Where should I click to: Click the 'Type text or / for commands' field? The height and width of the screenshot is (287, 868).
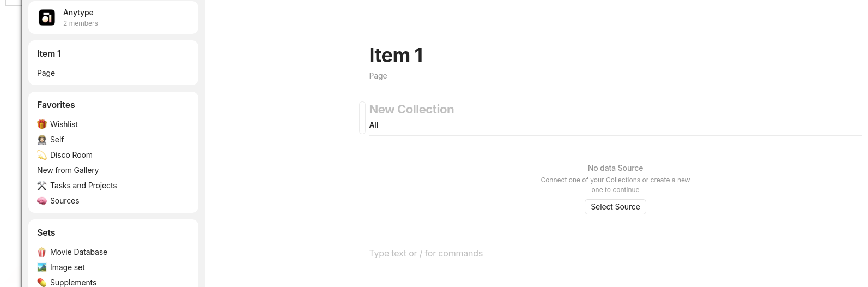pos(616,254)
